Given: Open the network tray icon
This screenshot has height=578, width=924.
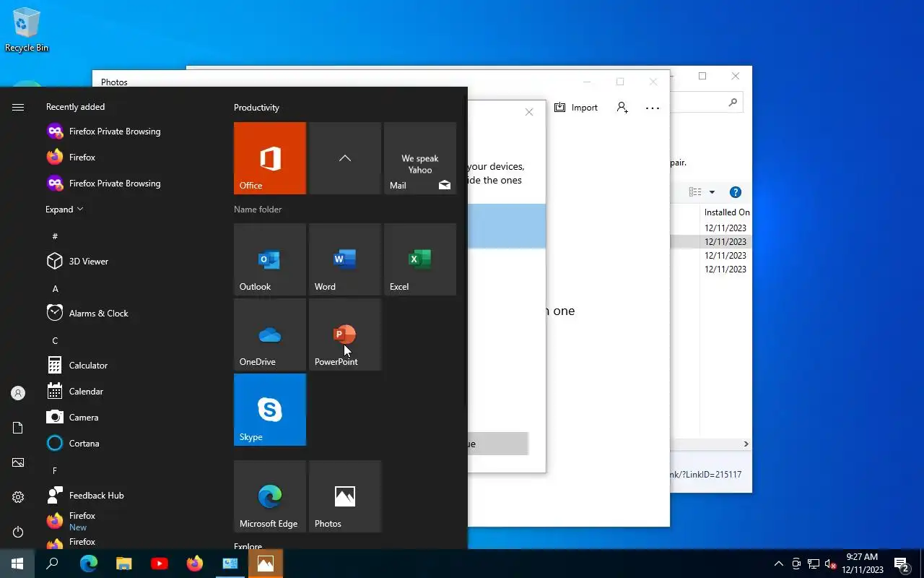Looking at the screenshot, I should point(814,564).
